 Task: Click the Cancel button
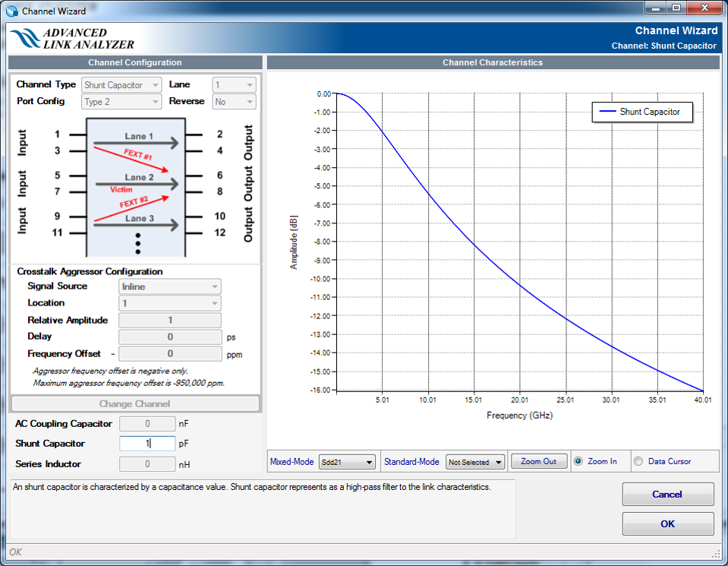click(x=667, y=495)
